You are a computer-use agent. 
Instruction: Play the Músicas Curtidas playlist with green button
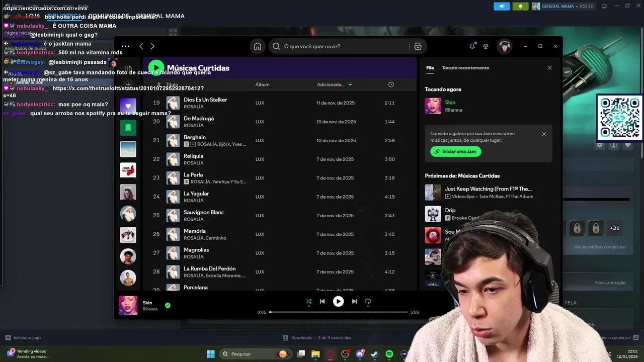(x=156, y=68)
